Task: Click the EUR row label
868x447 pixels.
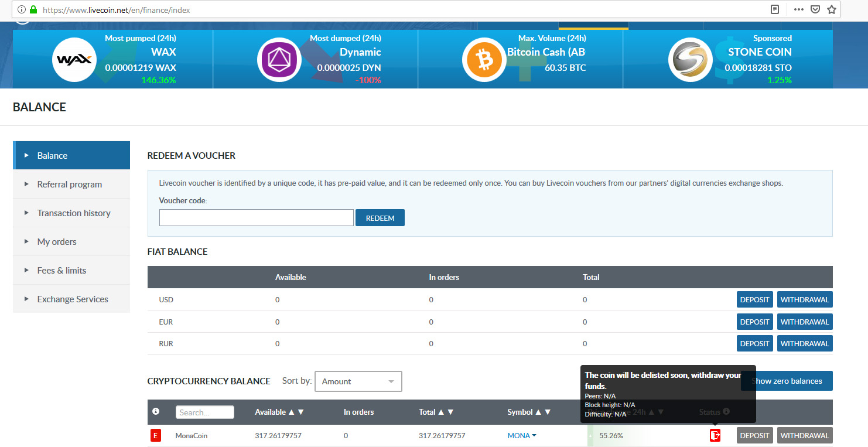Action: (166, 322)
